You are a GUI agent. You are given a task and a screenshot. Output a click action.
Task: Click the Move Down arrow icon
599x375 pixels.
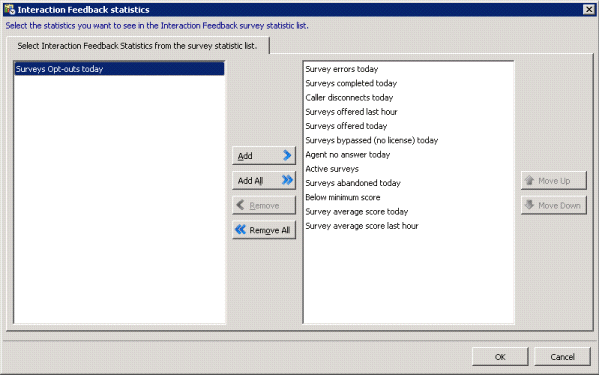click(529, 205)
